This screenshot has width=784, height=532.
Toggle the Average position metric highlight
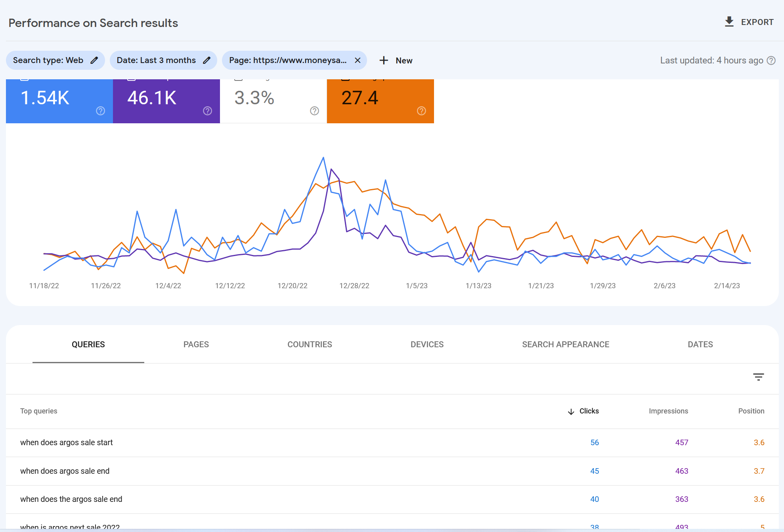click(381, 98)
